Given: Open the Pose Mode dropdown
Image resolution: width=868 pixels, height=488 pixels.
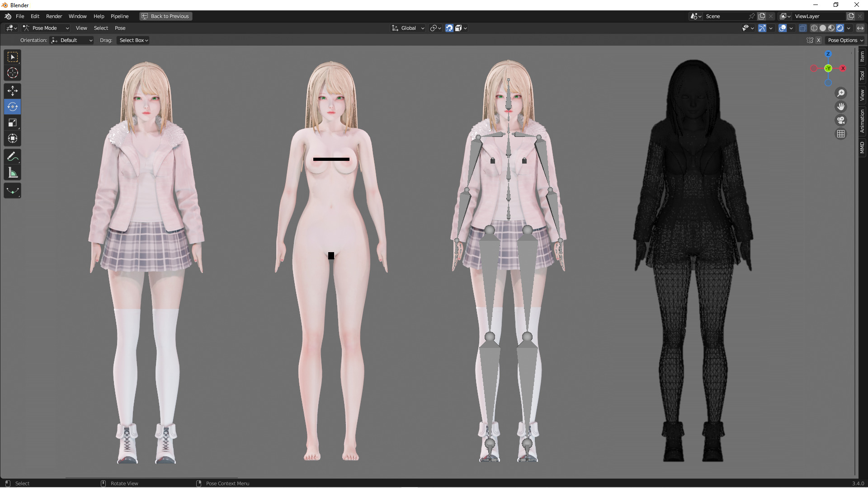Looking at the screenshot, I should tap(46, 28).
